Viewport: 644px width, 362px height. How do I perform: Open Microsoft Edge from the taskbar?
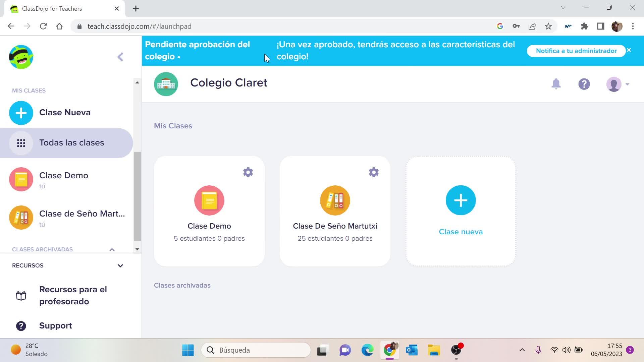[367, 350]
